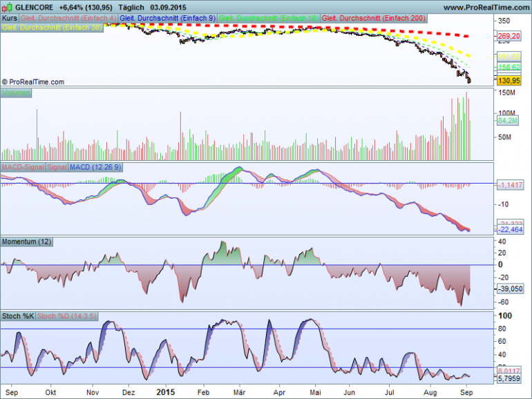Click the 150M volume axis label
The height and width of the screenshot is (399, 532).
click(506, 93)
